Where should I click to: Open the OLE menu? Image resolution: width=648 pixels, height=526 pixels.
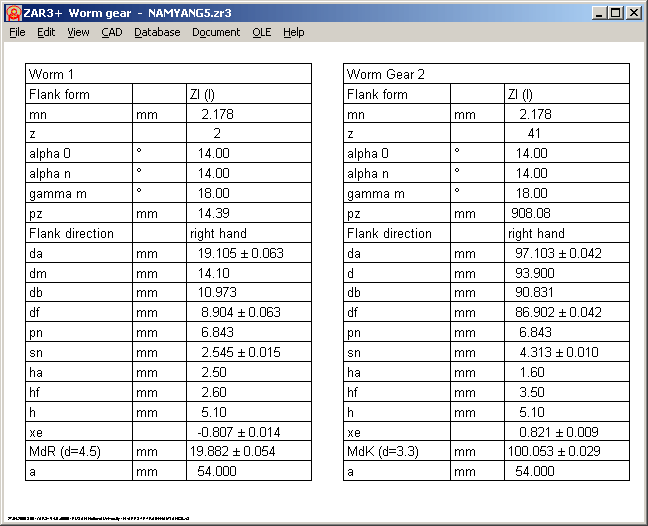tap(261, 32)
